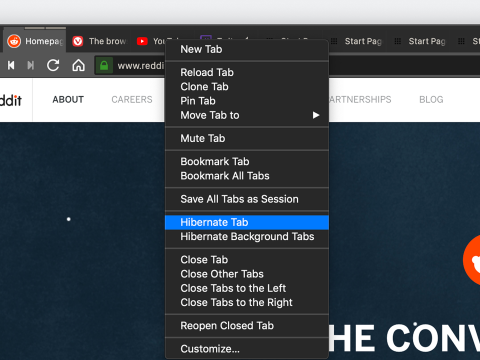Choose Hibernate Background Tabs
The width and height of the screenshot is (480, 360).
click(247, 237)
